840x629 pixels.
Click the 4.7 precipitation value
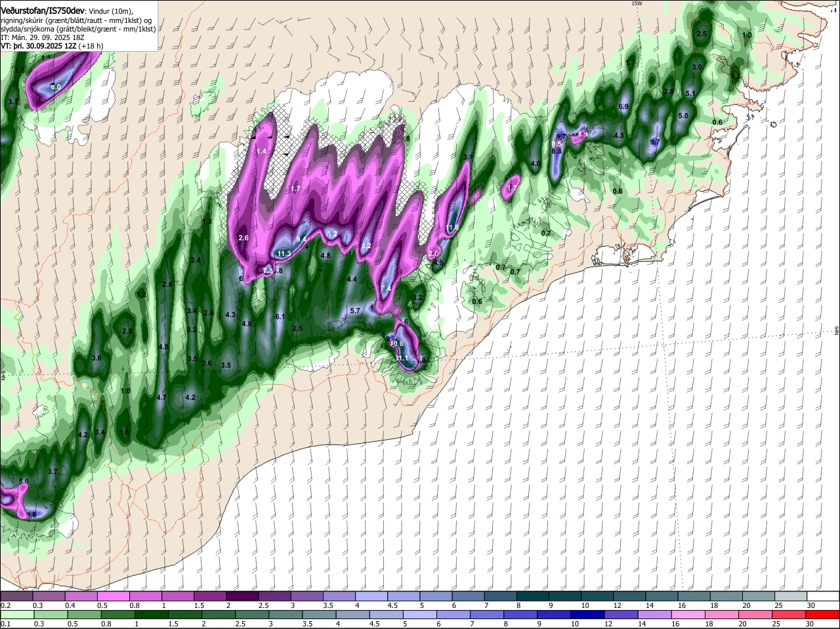pyautogui.click(x=161, y=397)
